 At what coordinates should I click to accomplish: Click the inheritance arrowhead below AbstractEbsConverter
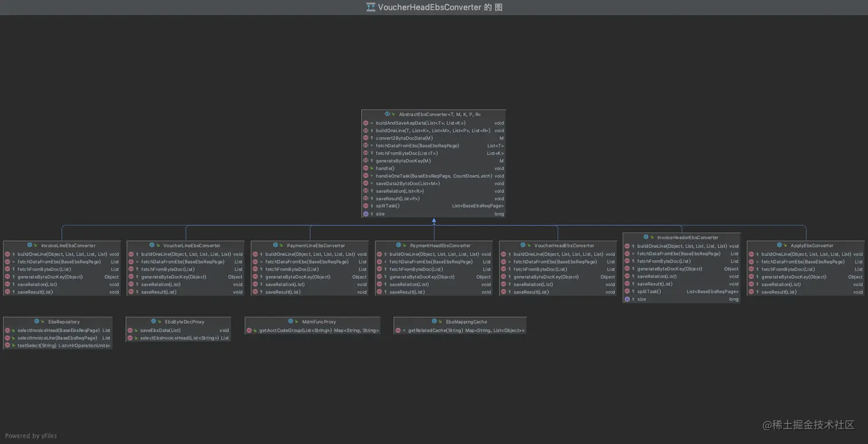pyautogui.click(x=434, y=220)
